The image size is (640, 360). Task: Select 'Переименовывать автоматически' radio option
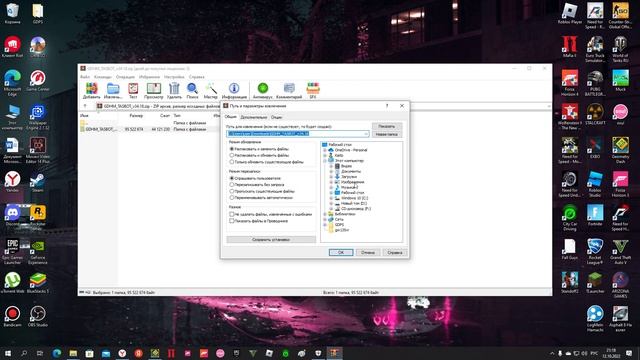pos(232,198)
